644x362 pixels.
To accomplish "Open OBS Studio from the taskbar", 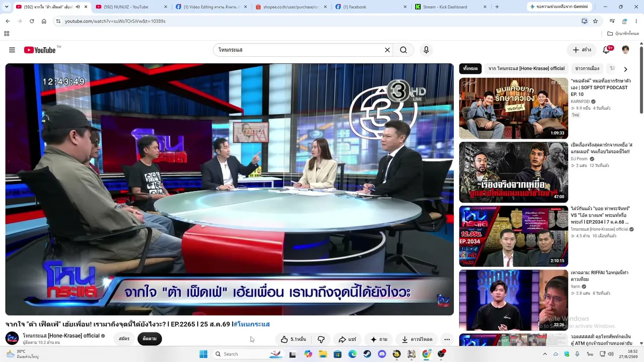I will click(441, 354).
